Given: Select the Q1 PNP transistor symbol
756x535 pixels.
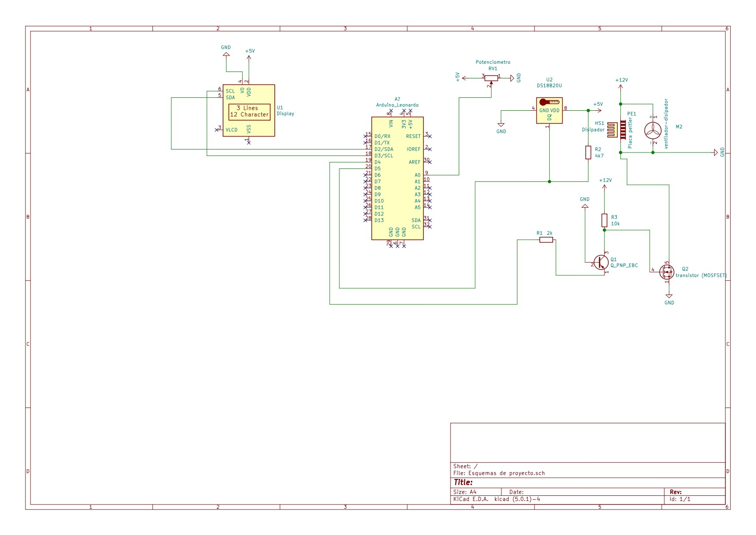Looking at the screenshot, I should [x=602, y=262].
